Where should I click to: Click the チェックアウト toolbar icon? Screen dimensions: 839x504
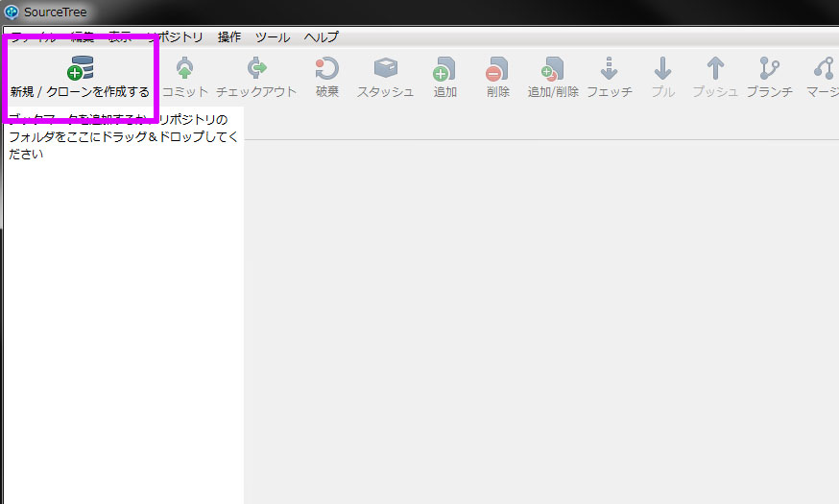pyautogui.click(x=257, y=68)
